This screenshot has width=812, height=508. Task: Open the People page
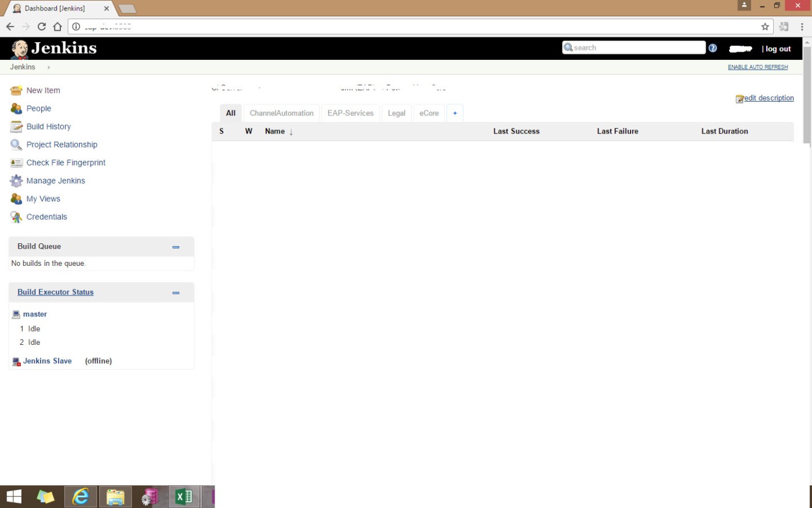(38, 108)
